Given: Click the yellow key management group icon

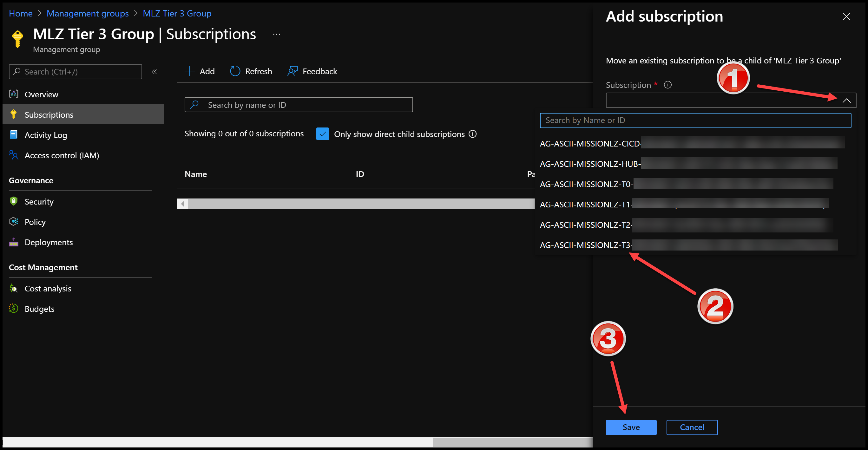Looking at the screenshot, I should pos(17,39).
